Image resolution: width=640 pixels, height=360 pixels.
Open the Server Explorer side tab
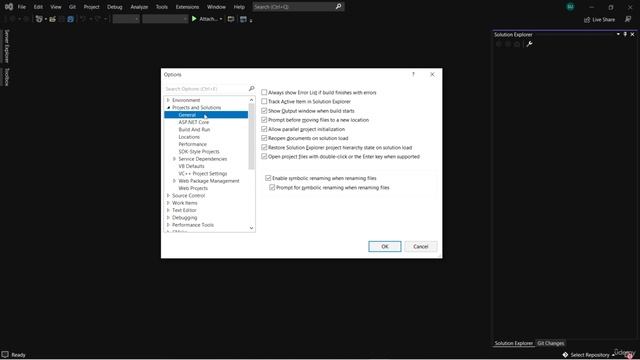[6, 46]
